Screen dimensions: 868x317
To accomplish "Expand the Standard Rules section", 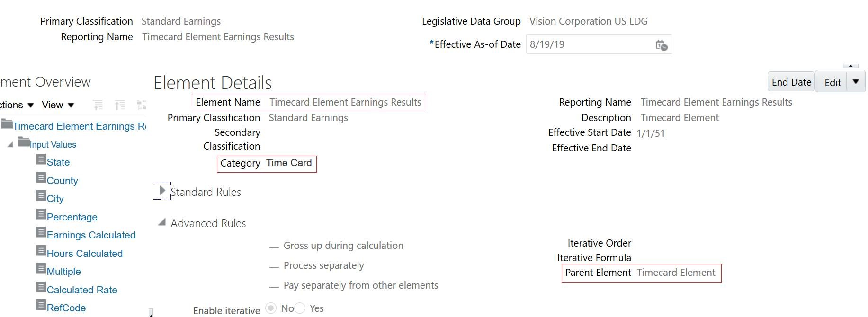I will click(162, 191).
